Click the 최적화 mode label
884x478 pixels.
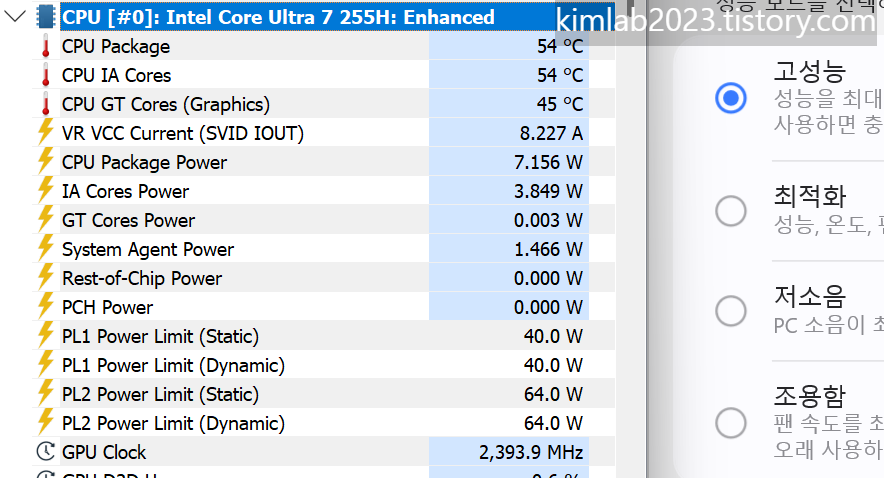[810, 197]
